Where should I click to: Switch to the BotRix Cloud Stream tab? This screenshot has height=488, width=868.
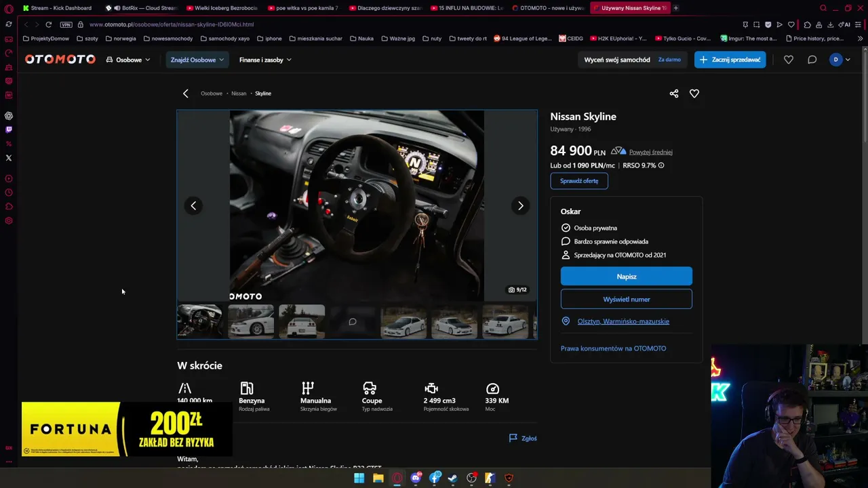coord(142,8)
